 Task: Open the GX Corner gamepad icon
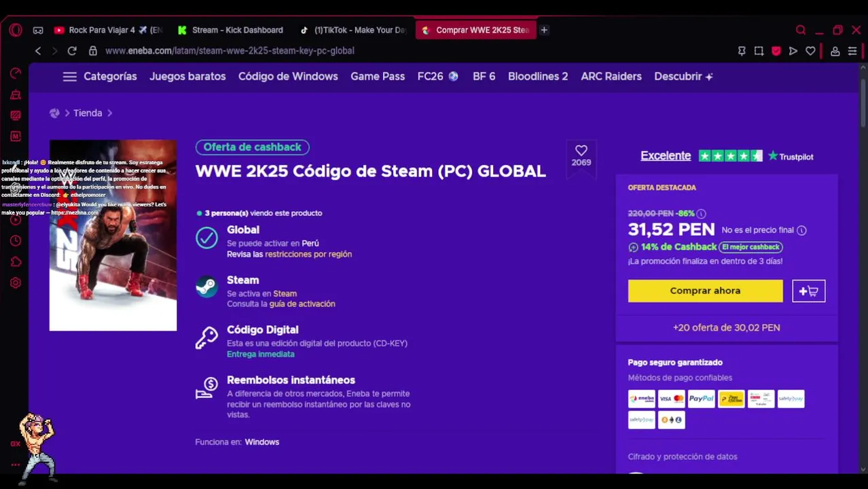pyautogui.click(x=38, y=30)
